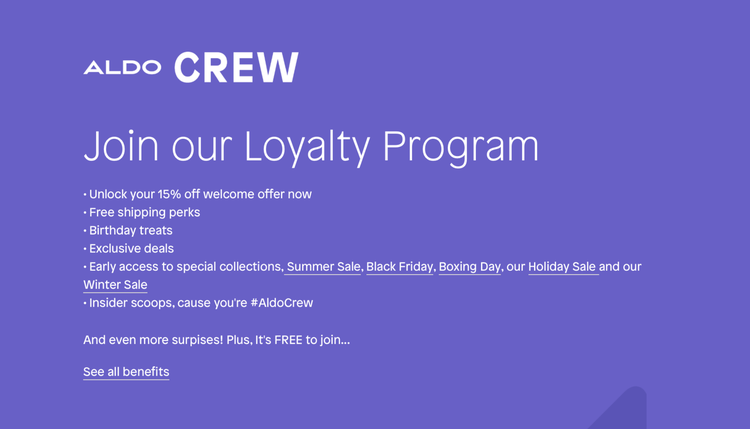
Task: Click the Birthday treats bullet
Action: (130, 231)
